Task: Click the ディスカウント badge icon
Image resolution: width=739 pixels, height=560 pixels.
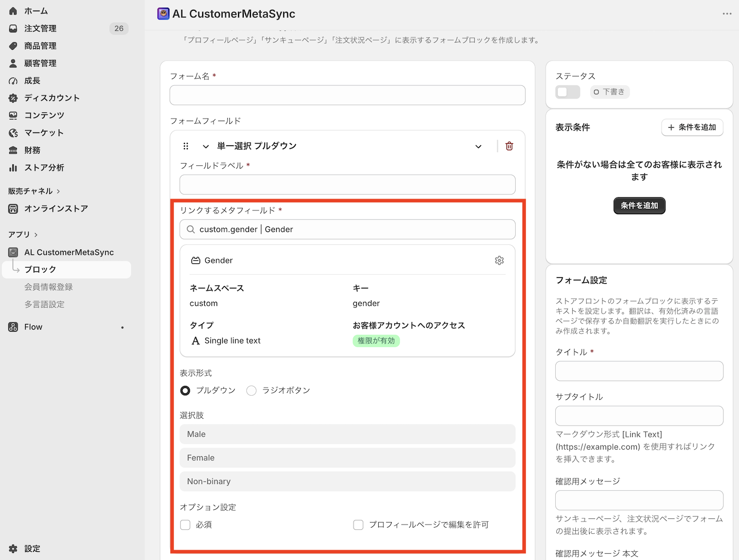Action: (13, 98)
